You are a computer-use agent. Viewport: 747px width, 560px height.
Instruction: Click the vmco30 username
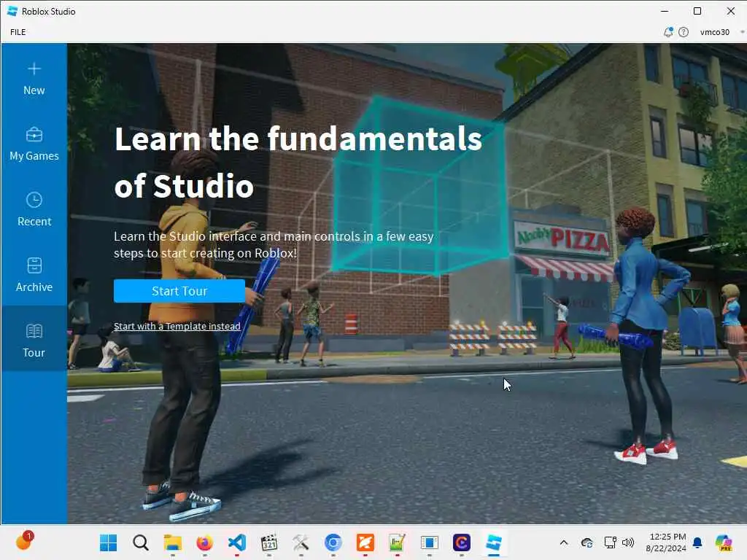714,32
